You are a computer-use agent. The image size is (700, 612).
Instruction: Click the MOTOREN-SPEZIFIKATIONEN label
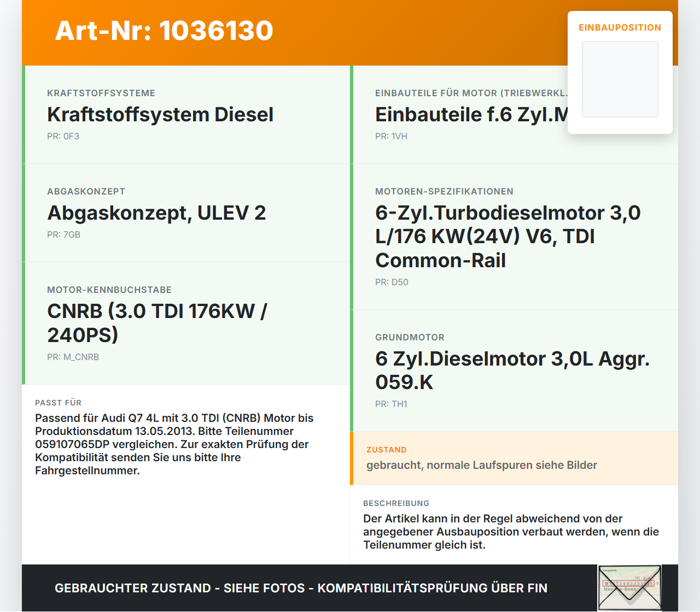coord(444,191)
